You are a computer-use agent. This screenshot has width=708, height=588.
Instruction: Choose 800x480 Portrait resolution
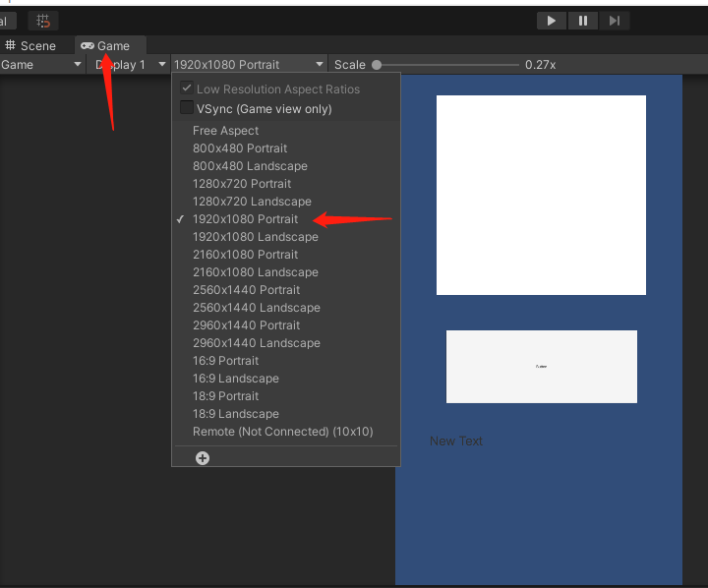tap(286, 148)
